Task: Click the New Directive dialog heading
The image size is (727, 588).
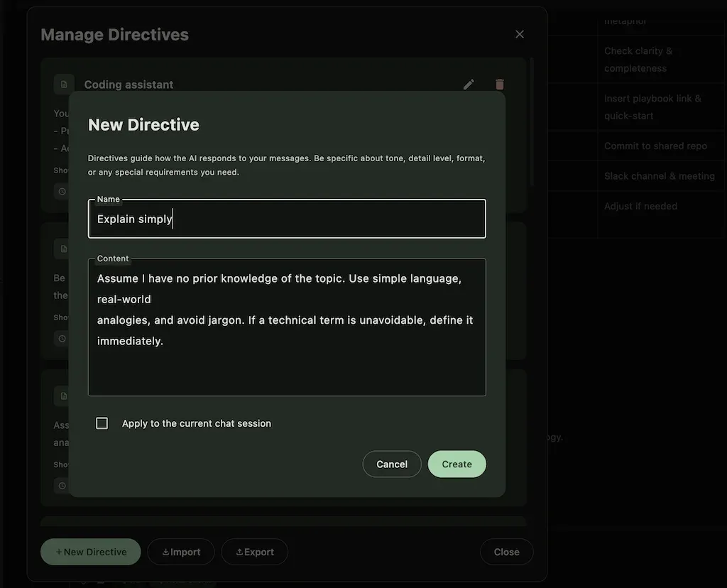Action: point(143,125)
